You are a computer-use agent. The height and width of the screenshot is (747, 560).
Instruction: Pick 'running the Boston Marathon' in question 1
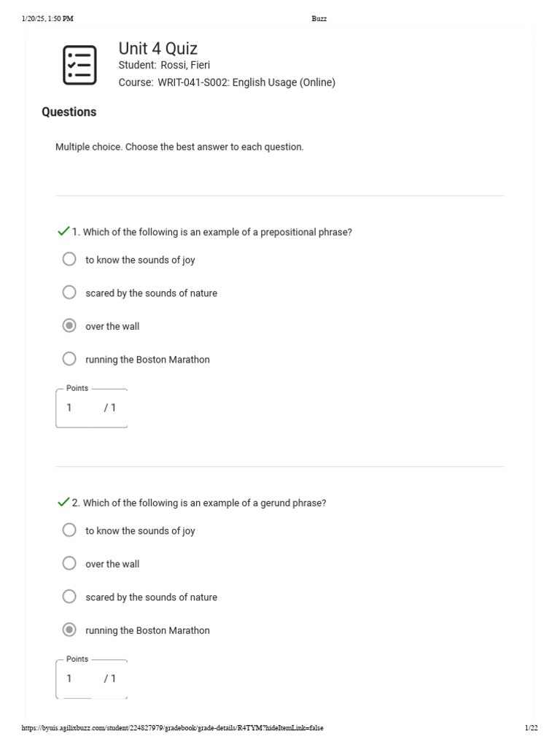point(69,359)
